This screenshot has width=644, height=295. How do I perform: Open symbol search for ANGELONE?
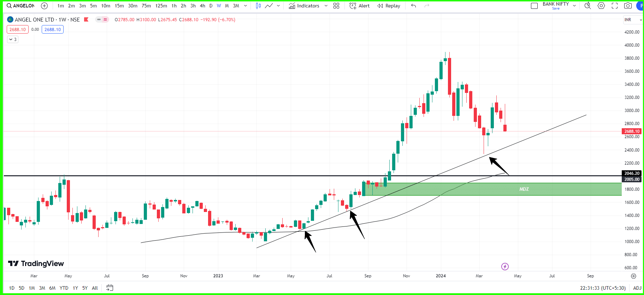pos(21,6)
